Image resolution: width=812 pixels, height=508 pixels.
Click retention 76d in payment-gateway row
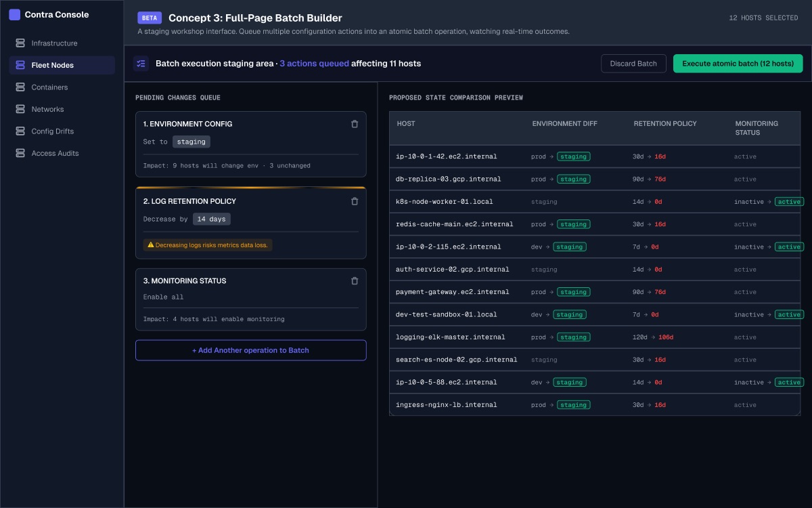pyautogui.click(x=660, y=292)
